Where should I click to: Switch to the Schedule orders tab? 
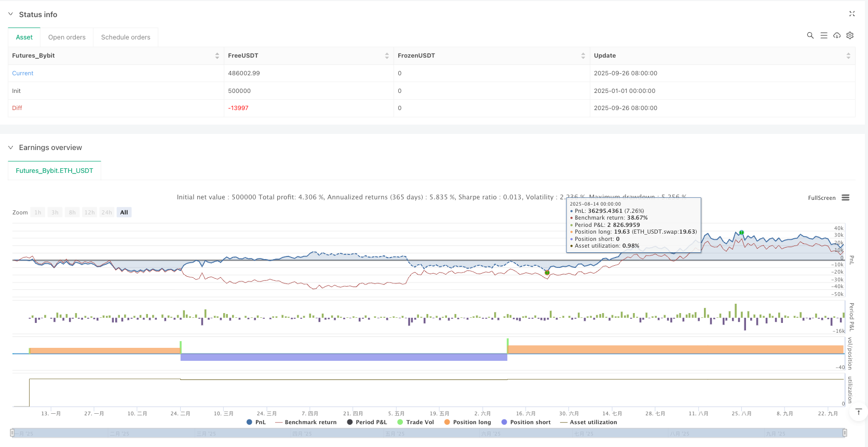point(126,37)
